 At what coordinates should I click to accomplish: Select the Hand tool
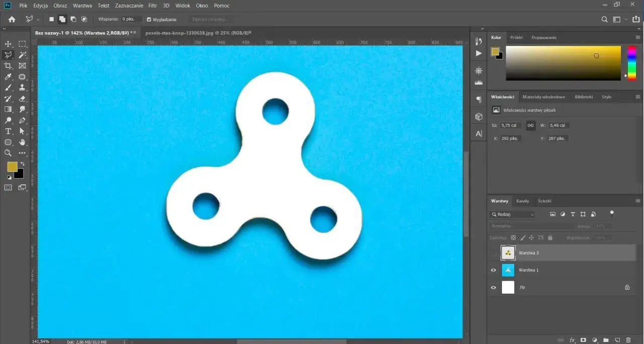tap(22, 143)
